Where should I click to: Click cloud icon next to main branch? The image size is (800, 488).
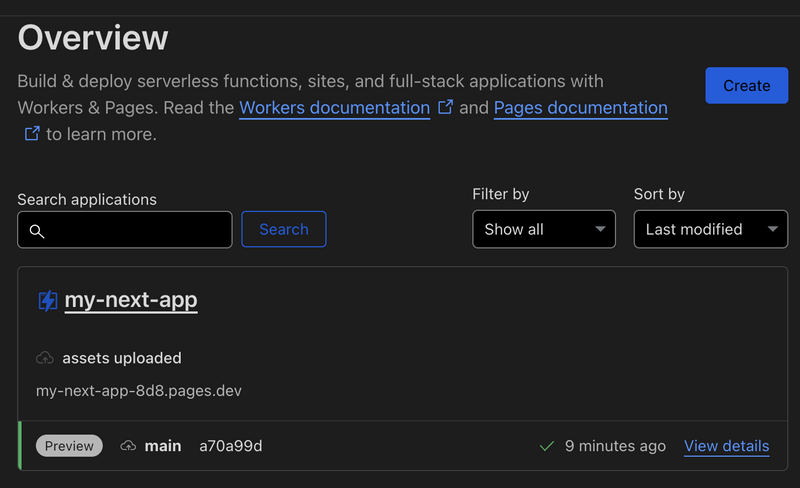click(128, 446)
